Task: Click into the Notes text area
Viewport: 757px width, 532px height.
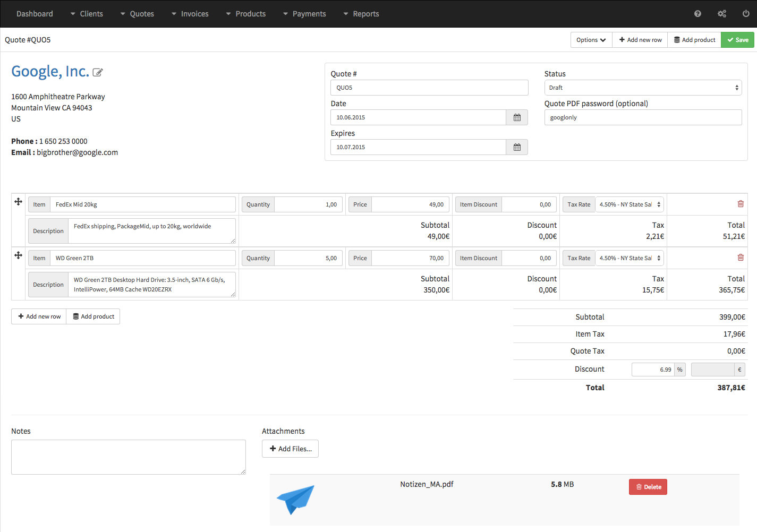Action: coord(129,457)
